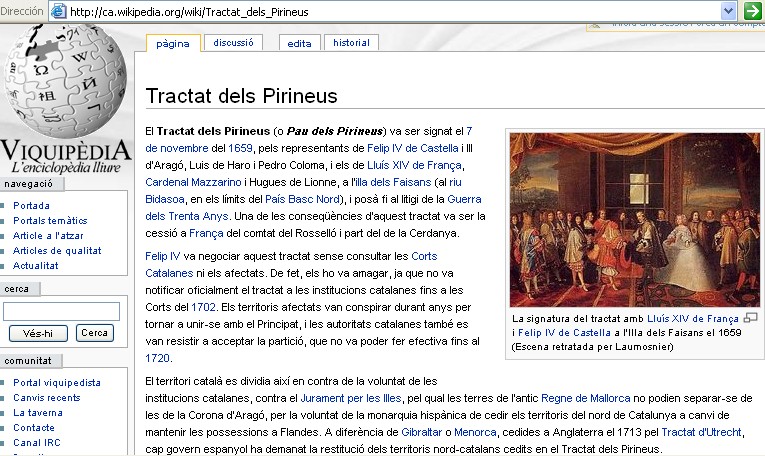Click the cerca search input field

61,311
